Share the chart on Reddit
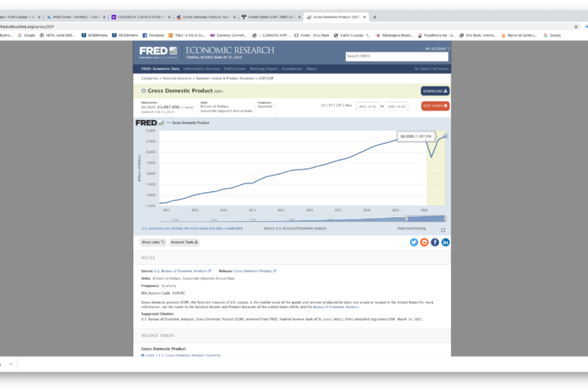Screen dimensions: 588x392 [425, 242]
